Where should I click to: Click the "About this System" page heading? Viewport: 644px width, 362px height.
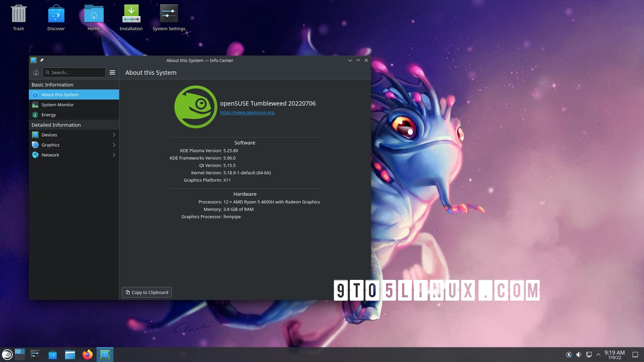[151, 73]
